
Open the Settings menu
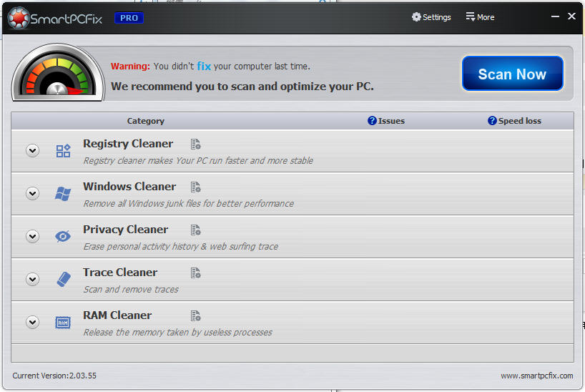(431, 17)
